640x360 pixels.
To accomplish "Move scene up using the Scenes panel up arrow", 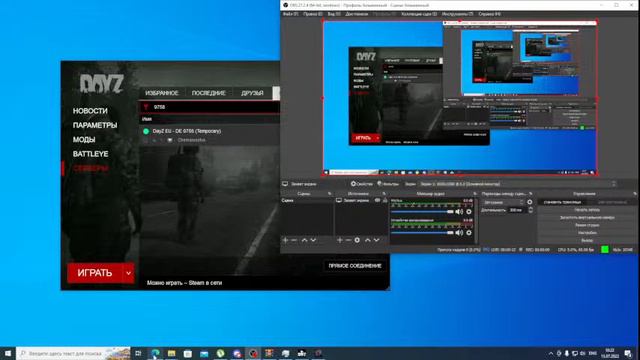I will [x=304, y=240].
